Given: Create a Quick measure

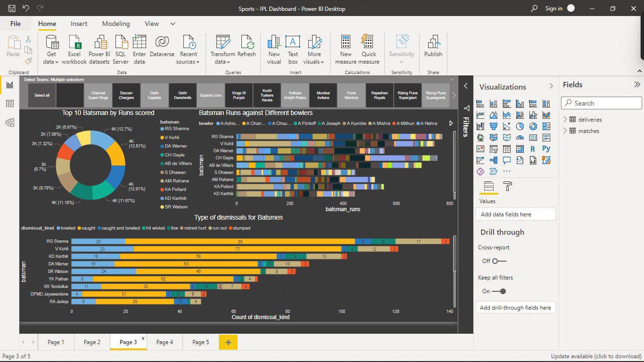Looking at the screenshot, I should (x=369, y=49).
